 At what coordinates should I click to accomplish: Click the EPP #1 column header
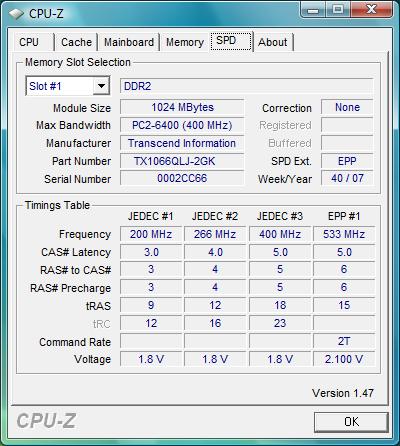click(344, 217)
